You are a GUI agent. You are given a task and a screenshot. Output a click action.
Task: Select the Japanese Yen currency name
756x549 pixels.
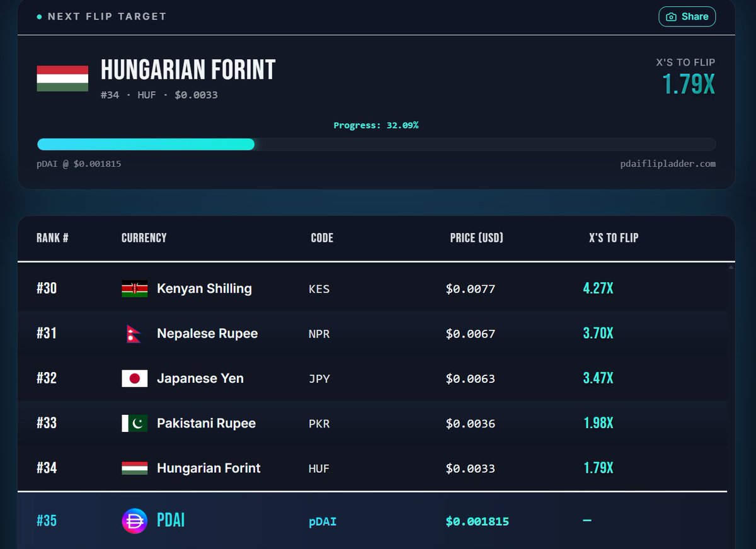(200, 378)
